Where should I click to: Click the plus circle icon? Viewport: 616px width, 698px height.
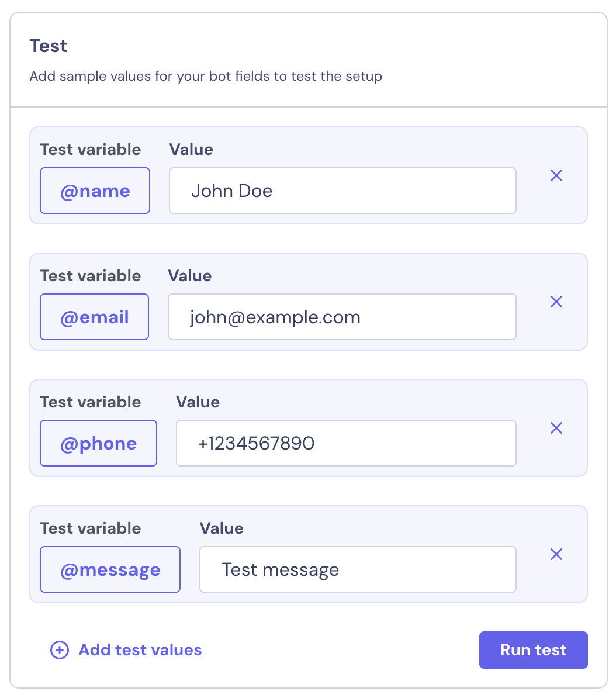[60, 650]
